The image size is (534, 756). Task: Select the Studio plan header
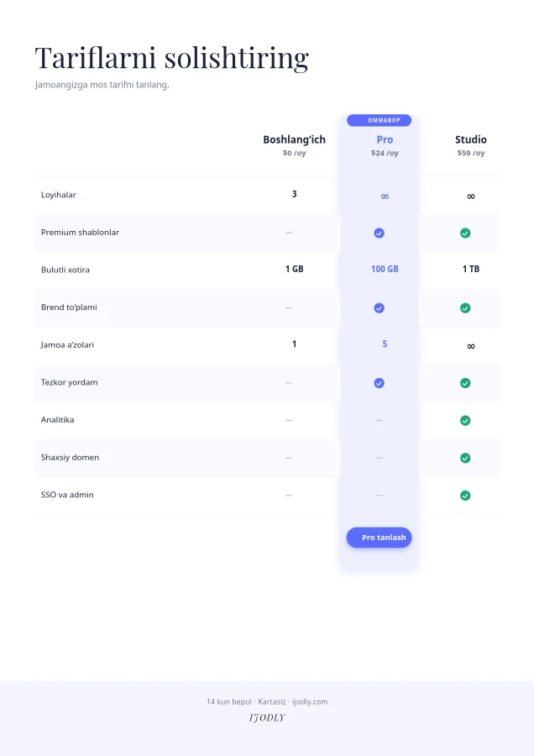coord(471,145)
